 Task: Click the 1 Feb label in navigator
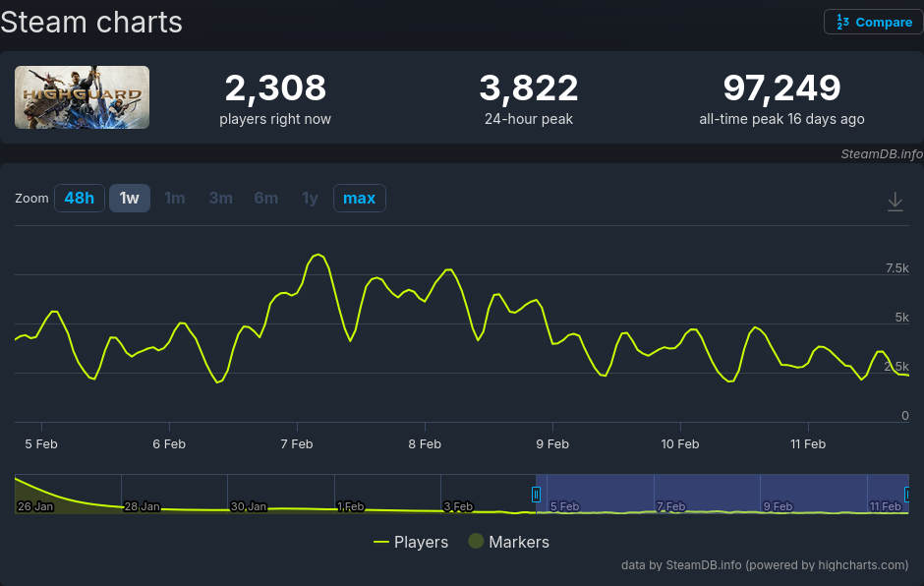(x=351, y=506)
